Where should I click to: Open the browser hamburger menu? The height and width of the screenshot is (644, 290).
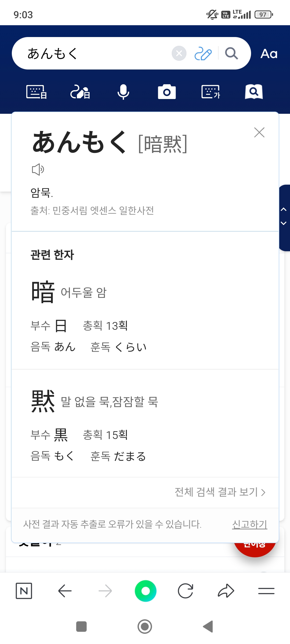click(266, 591)
